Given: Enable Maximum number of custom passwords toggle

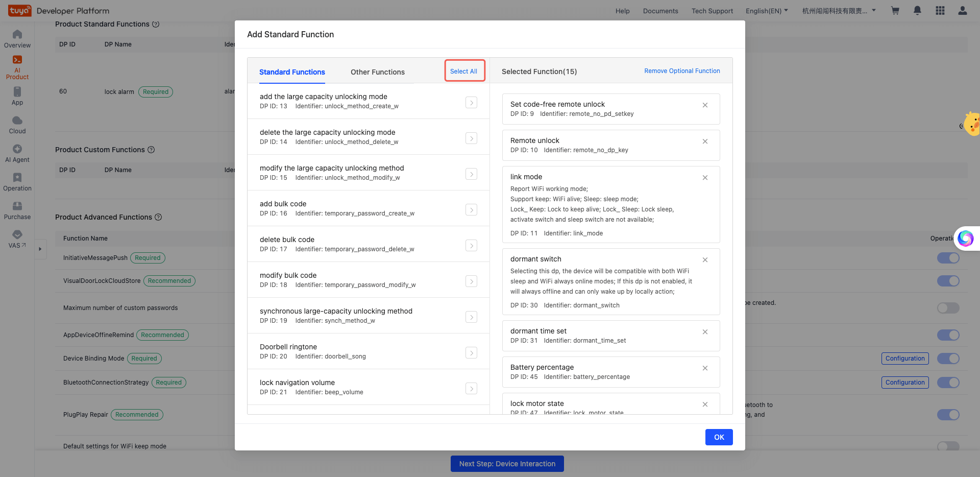Looking at the screenshot, I should (948, 308).
